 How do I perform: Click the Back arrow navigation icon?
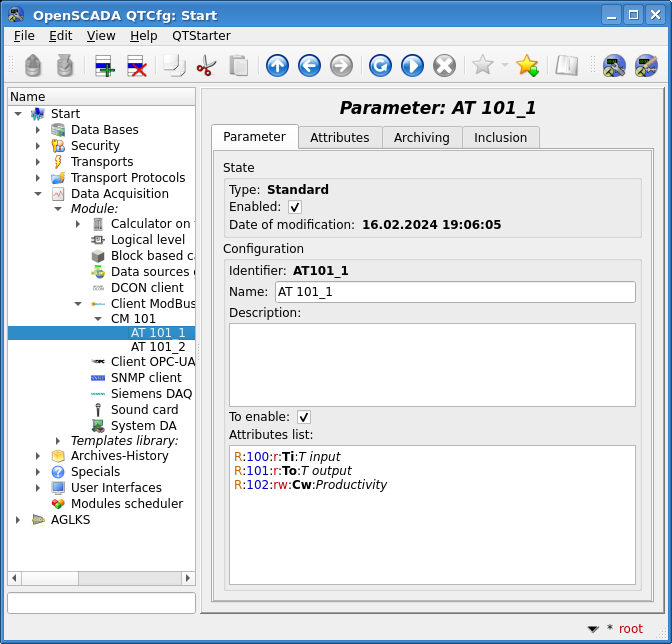(x=309, y=66)
